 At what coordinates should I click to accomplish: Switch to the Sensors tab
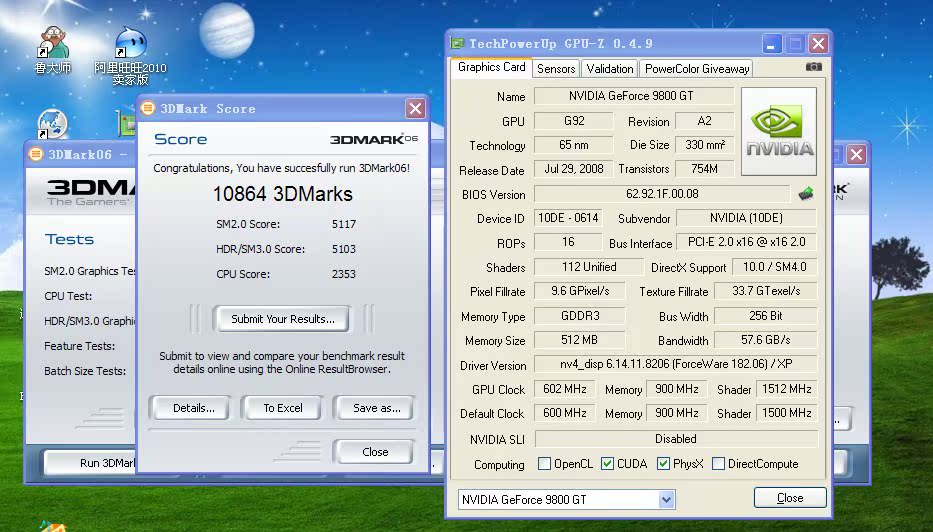(x=556, y=69)
